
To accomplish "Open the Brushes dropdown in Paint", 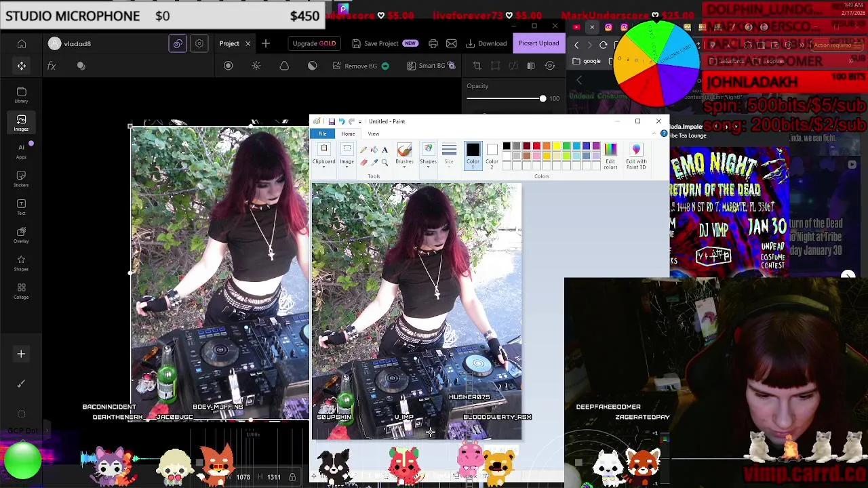I will [404, 156].
